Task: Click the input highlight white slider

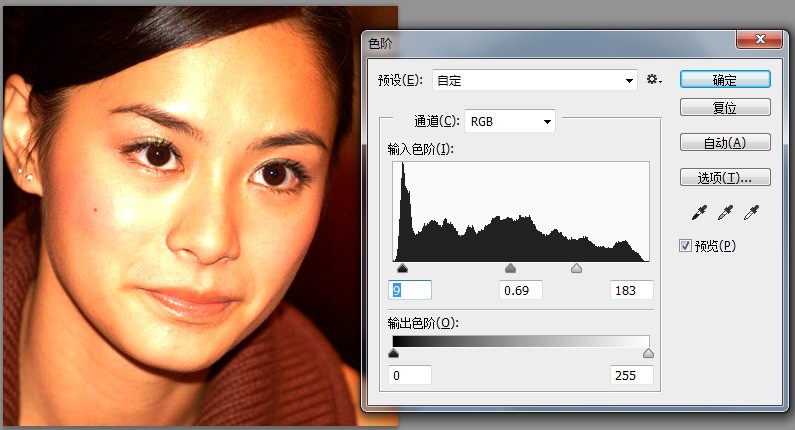Action: (x=576, y=269)
